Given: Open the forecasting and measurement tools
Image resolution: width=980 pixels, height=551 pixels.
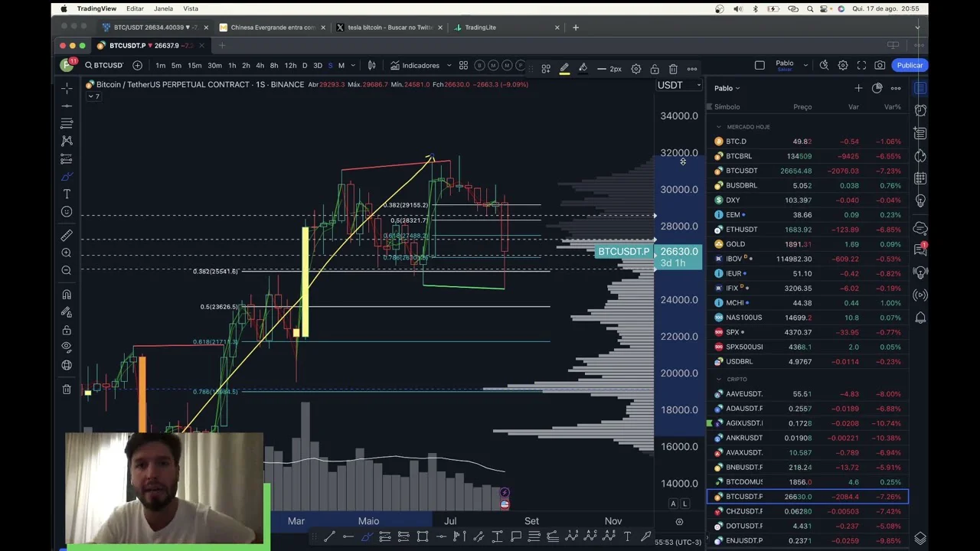Looking at the screenshot, I should (x=67, y=158).
